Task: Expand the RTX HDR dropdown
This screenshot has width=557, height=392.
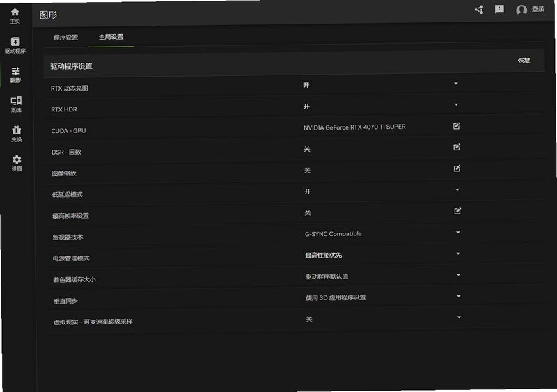Action: coord(457,104)
